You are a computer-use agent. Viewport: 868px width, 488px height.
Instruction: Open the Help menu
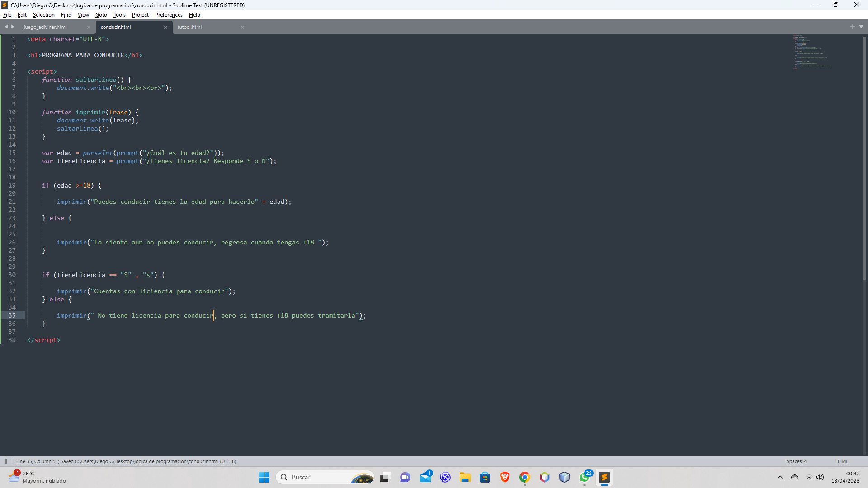click(194, 15)
